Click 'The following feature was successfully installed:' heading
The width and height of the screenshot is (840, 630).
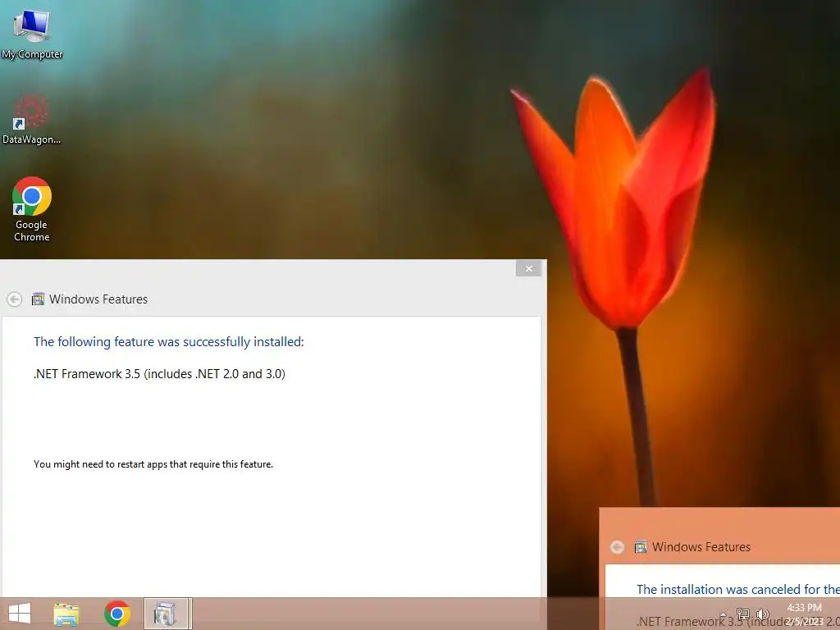pos(169,342)
